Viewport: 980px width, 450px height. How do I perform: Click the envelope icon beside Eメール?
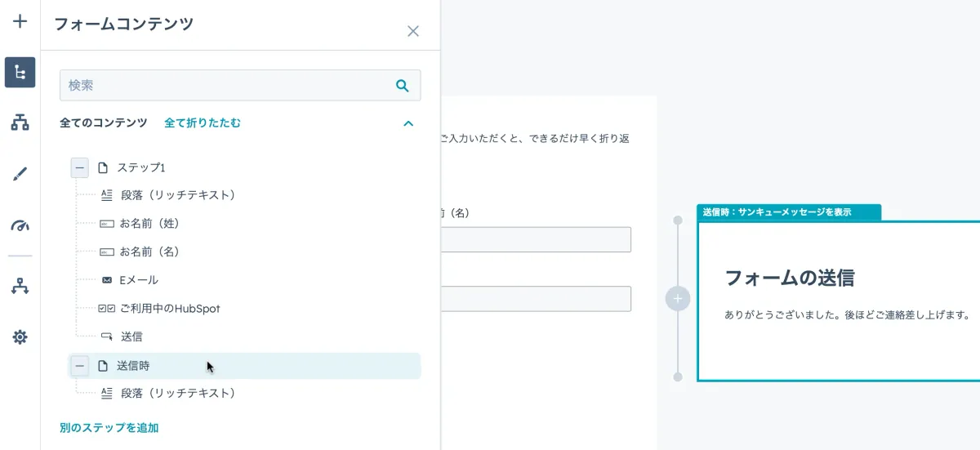[106, 280]
